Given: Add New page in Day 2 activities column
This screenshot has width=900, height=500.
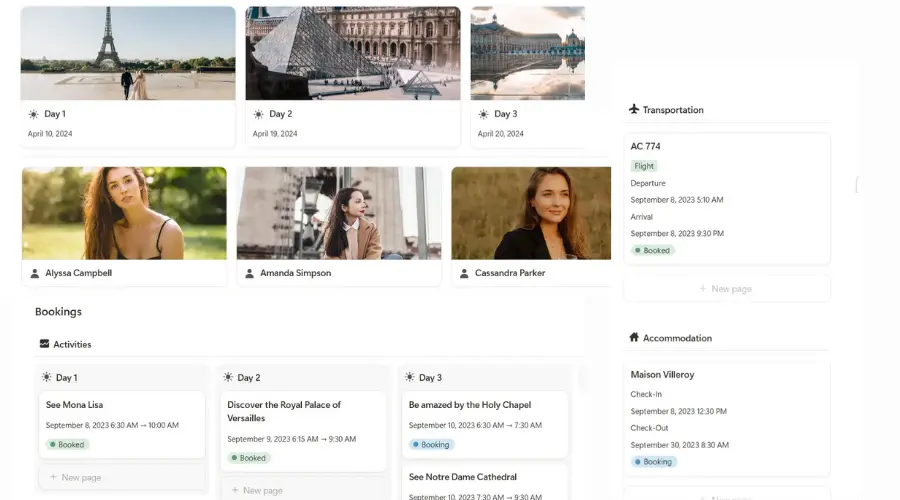Looking at the screenshot, I should 303,490.
